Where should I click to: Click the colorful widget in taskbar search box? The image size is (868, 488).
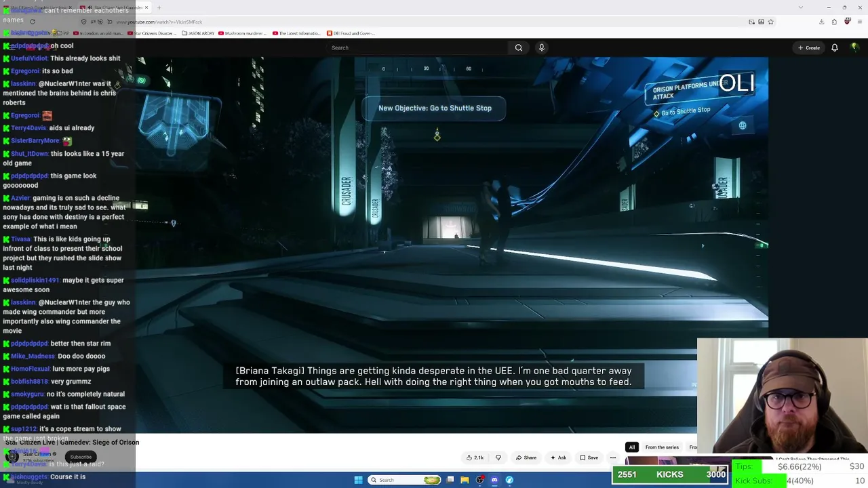click(x=432, y=480)
